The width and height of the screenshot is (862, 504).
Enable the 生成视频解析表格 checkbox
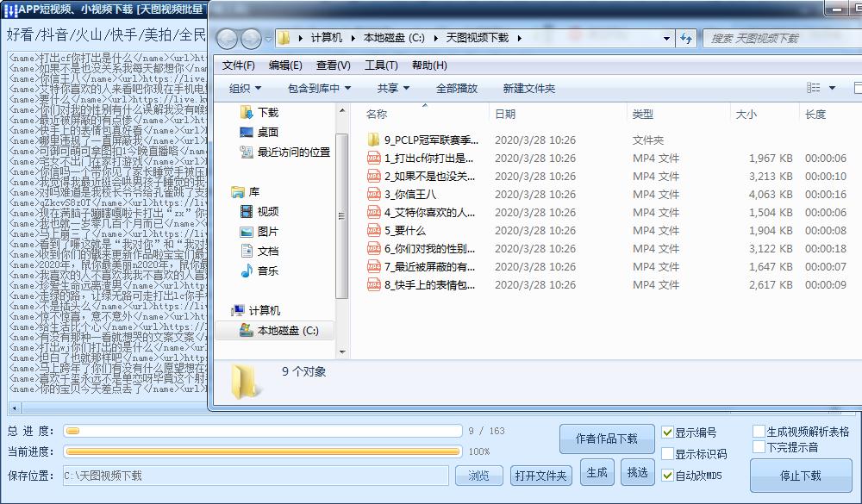[759, 432]
